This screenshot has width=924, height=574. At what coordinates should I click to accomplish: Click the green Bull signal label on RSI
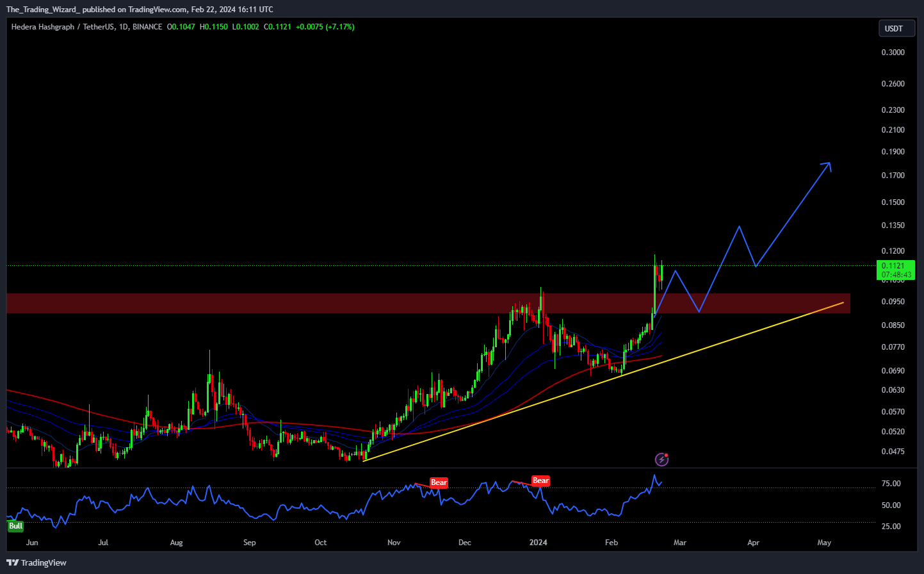15,526
